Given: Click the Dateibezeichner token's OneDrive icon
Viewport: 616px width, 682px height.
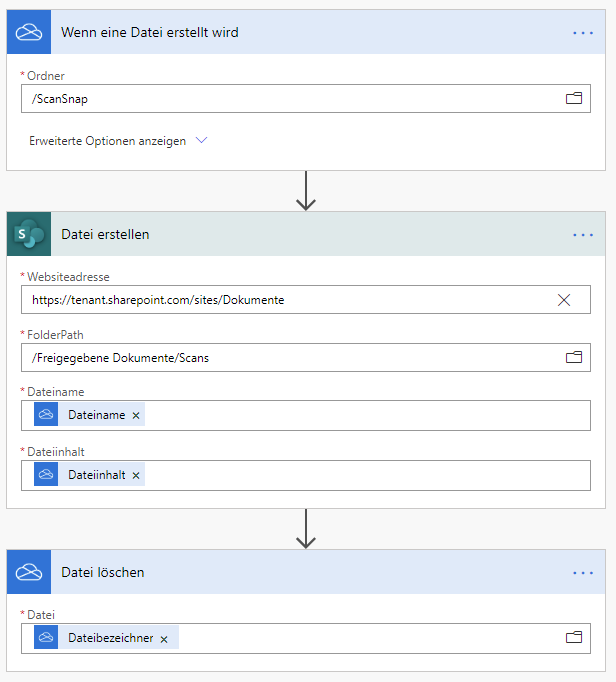Looking at the screenshot, I should (46, 637).
